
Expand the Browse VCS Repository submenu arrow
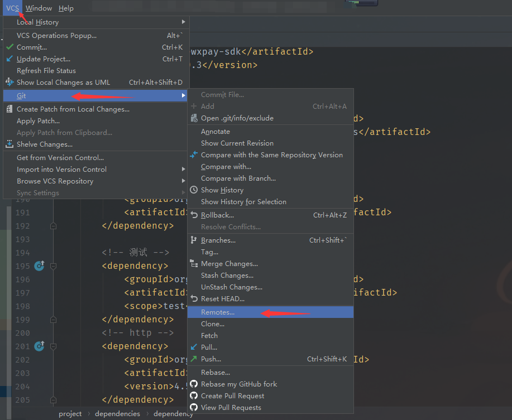pos(183,181)
